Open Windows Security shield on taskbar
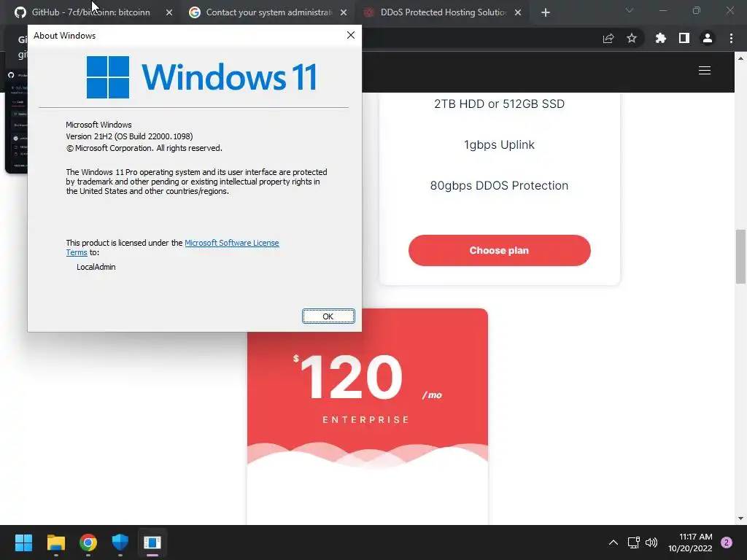This screenshot has width=747, height=560. (x=120, y=542)
